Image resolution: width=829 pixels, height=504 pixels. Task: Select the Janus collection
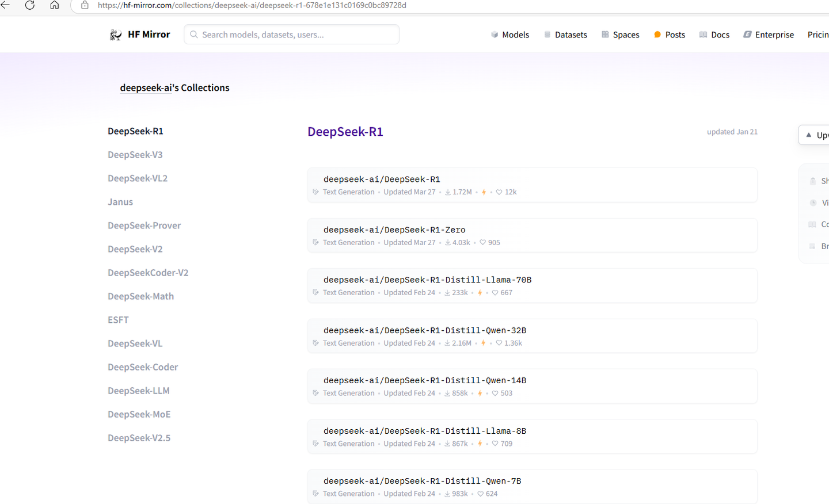120,201
